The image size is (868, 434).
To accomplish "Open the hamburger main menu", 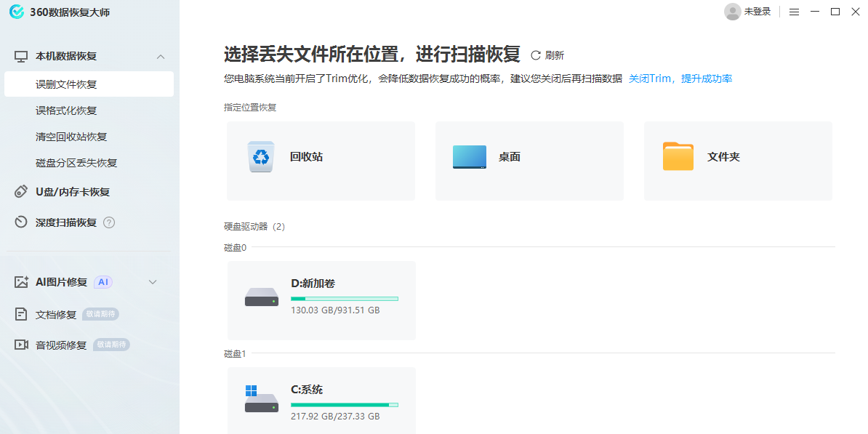I will (794, 12).
